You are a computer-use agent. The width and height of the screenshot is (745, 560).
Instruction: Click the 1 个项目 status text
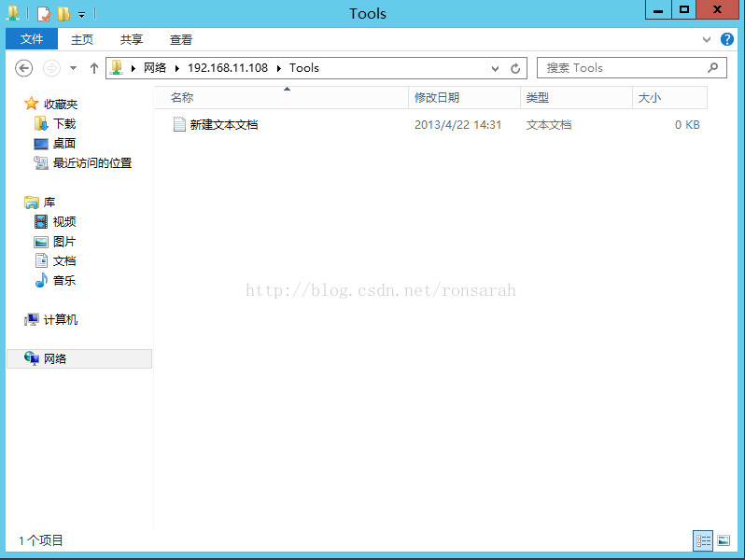tap(41, 540)
